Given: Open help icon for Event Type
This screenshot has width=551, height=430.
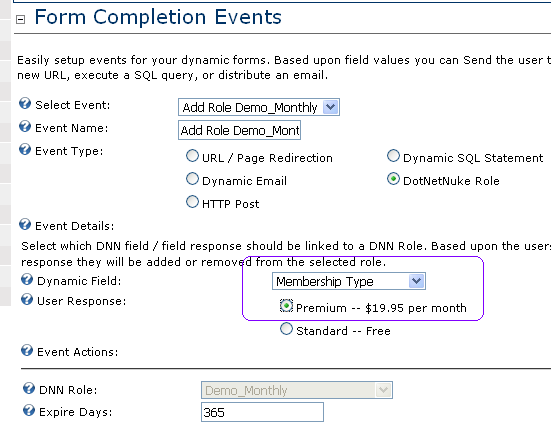Looking at the screenshot, I should pos(25,149).
